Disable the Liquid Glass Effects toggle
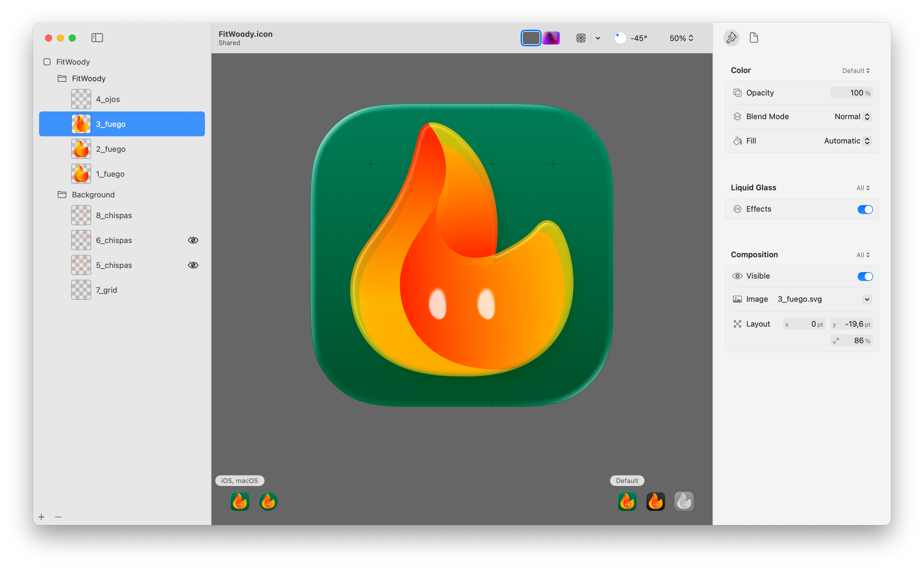This screenshot has height=569, width=924. tap(864, 209)
